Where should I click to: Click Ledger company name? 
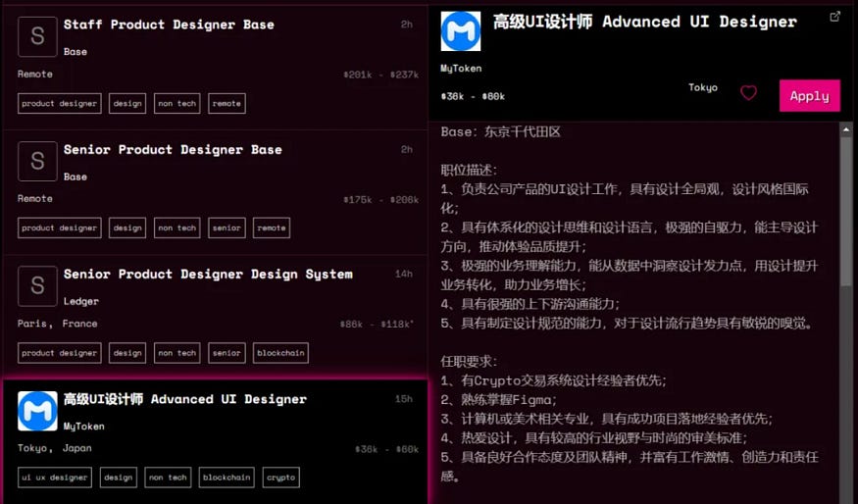pyautogui.click(x=81, y=301)
